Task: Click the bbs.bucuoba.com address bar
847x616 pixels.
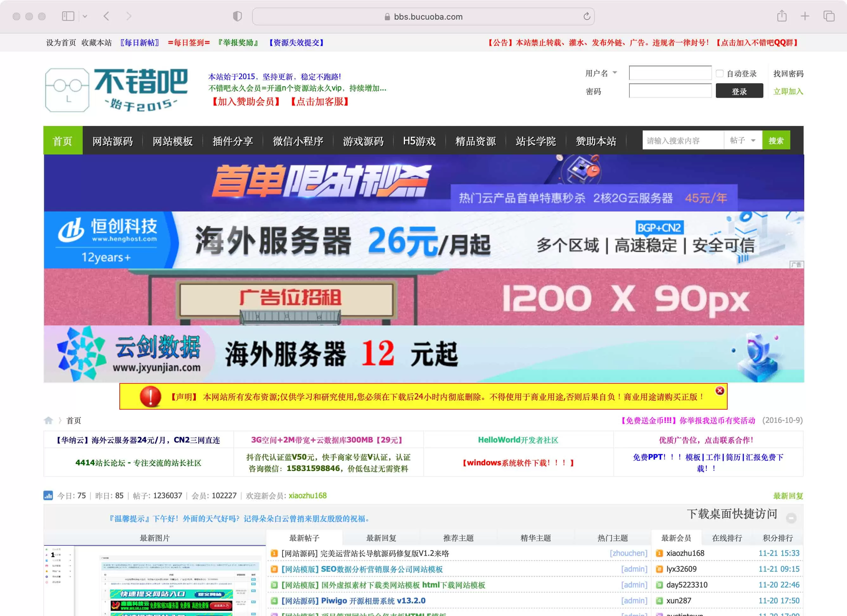Action: pos(423,16)
